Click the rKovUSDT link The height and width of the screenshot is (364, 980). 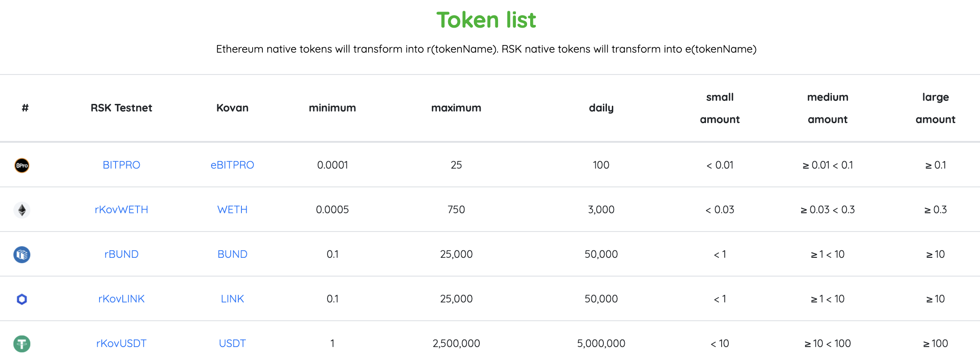coord(121,343)
